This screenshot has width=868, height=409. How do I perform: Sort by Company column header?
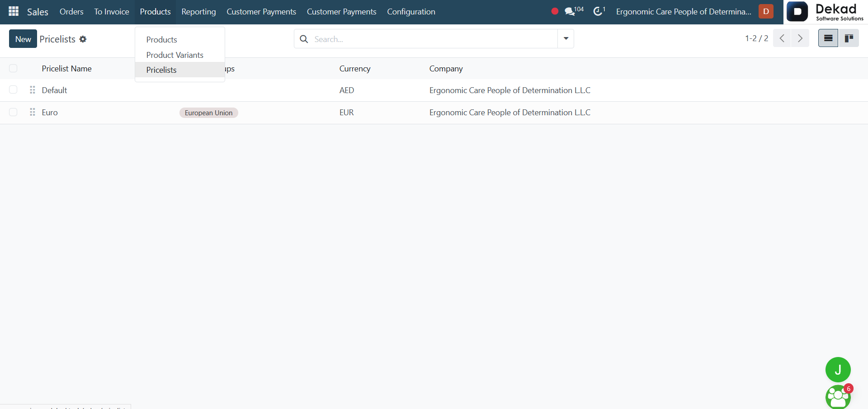click(x=446, y=69)
